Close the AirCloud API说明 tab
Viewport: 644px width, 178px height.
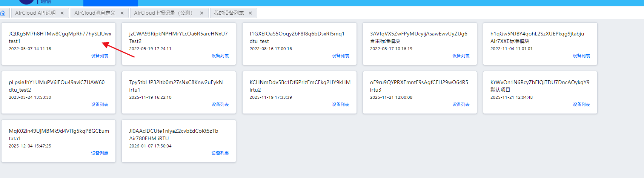(62, 13)
